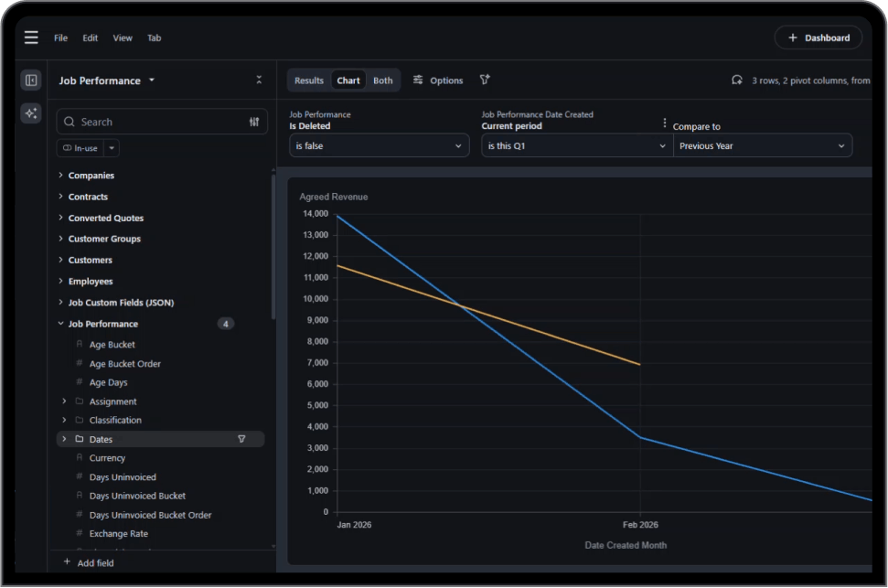The height and width of the screenshot is (588, 888).
Task: Switch to the Results tab
Action: click(x=308, y=80)
